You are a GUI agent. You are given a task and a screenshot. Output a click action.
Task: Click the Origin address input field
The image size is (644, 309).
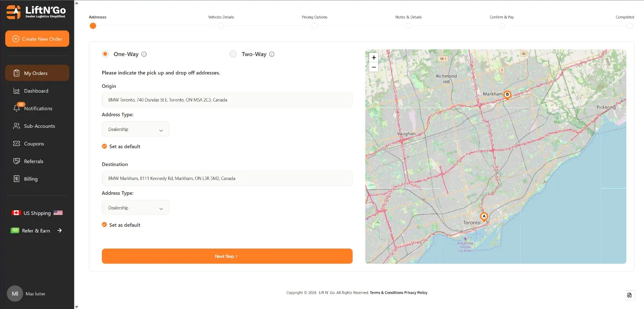227,100
